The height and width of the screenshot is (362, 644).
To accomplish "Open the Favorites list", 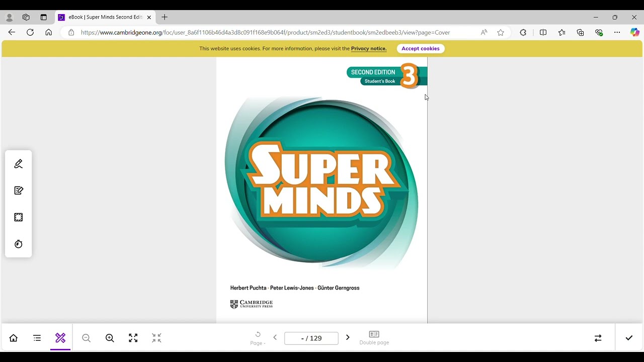I will 561,32.
